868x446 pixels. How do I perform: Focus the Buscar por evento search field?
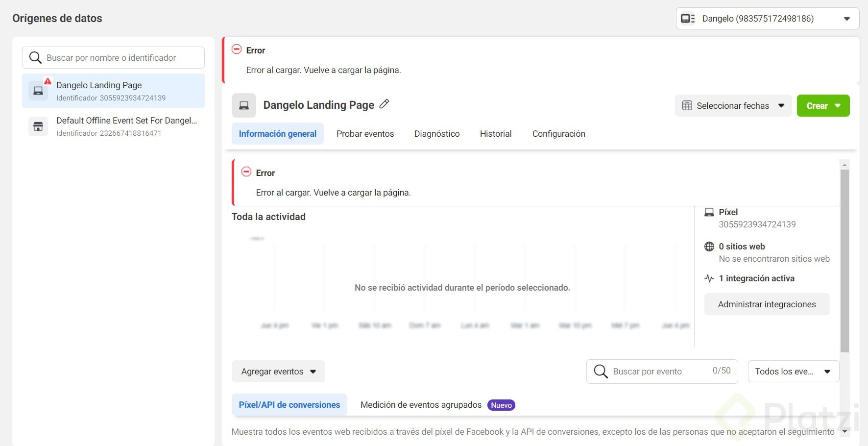[x=662, y=372]
